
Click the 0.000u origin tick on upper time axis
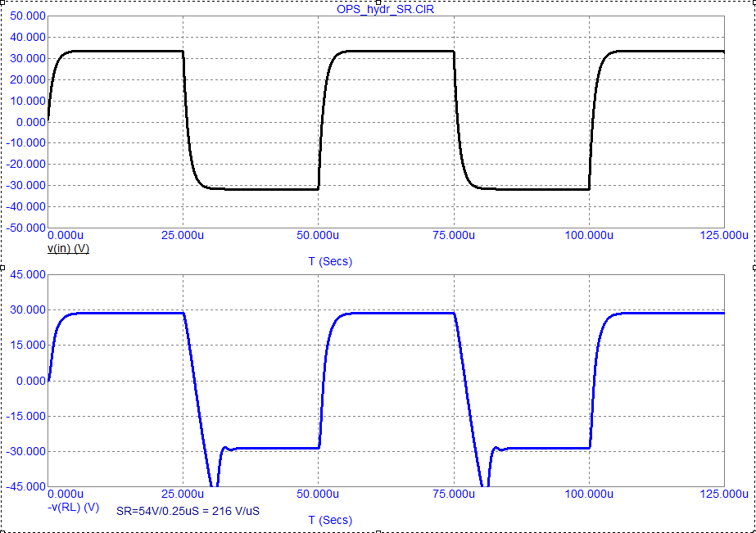[66, 235]
